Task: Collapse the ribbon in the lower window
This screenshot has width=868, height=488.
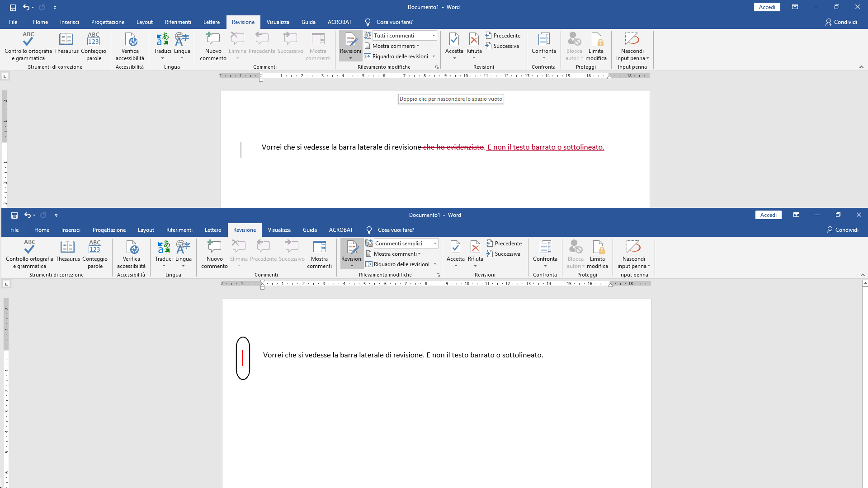Action: point(863,275)
